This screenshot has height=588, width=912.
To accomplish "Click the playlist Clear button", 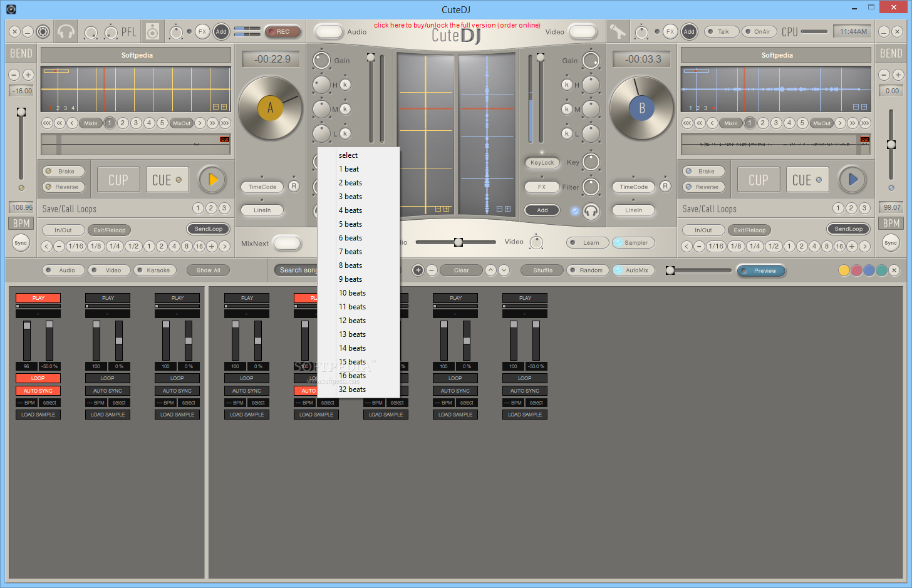I will 461,270.
